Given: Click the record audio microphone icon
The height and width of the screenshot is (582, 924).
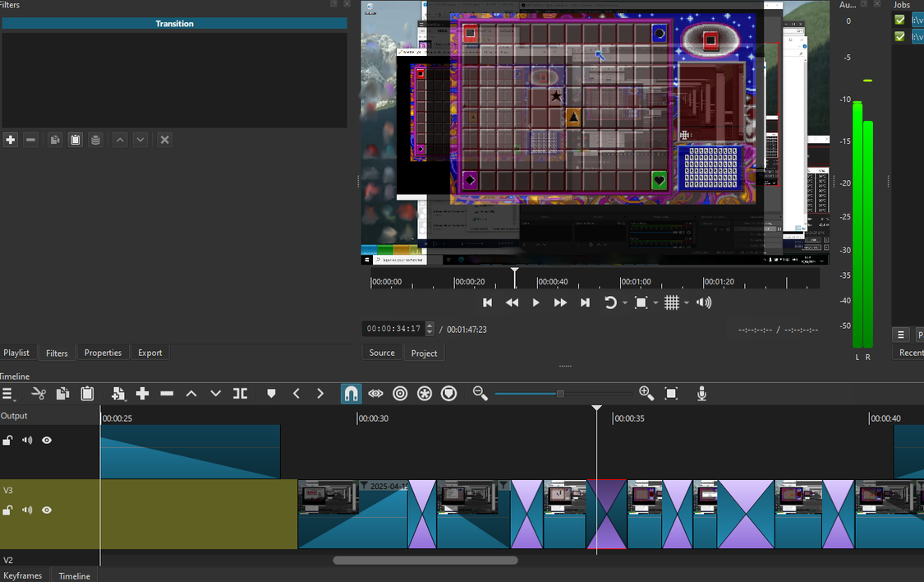Looking at the screenshot, I should click(x=701, y=394).
